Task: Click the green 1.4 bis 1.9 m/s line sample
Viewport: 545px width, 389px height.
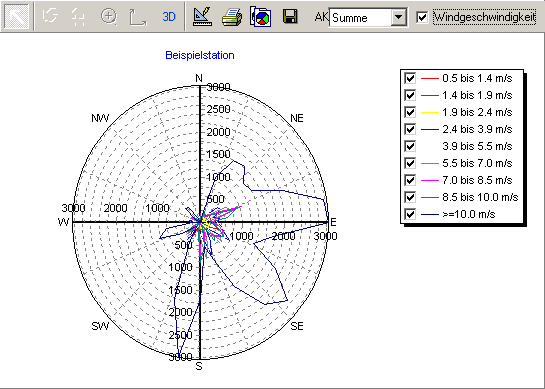Action: pos(430,95)
